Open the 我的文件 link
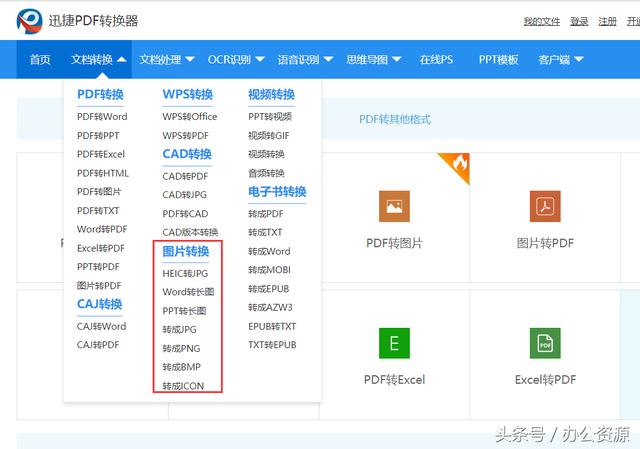 542,21
